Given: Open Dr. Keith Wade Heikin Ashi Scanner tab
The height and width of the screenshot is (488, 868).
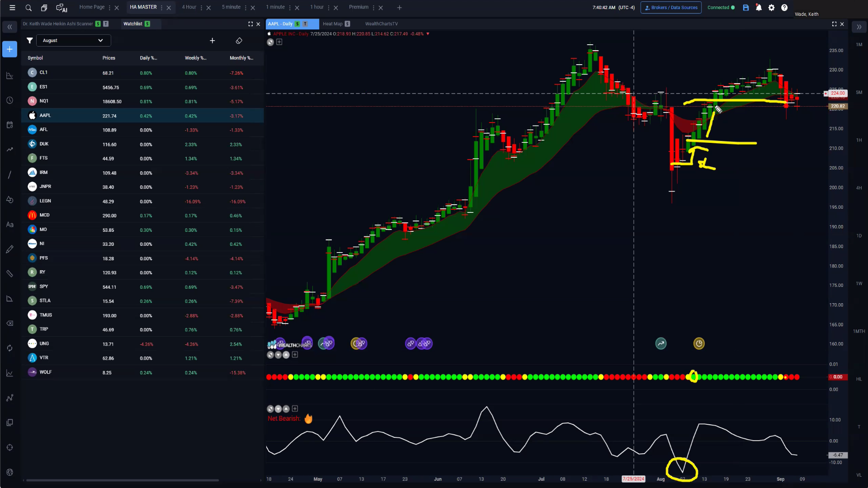Looking at the screenshot, I should click(x=58, y=24).
